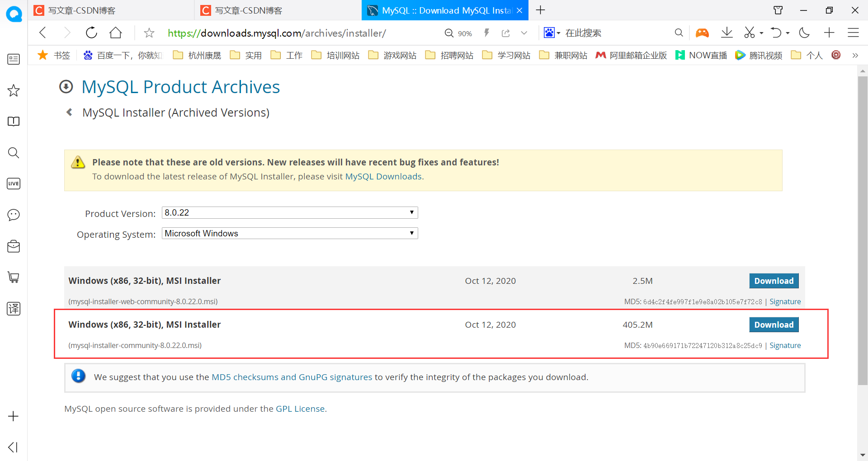Open the sidebar favorites star icon
Viewport: 868px width, 461px height.
pyautogui.click(x=14, y=90)
